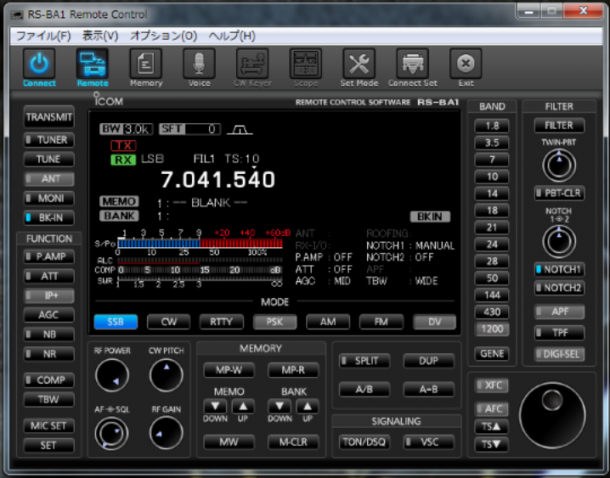
Task: Click the TS down arrow button
Action: [491, 444]
